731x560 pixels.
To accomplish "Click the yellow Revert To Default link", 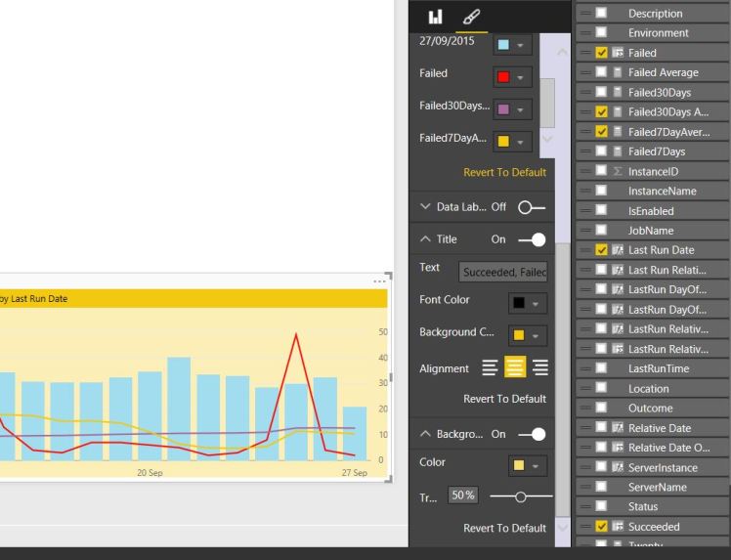I will click(504, 172).
